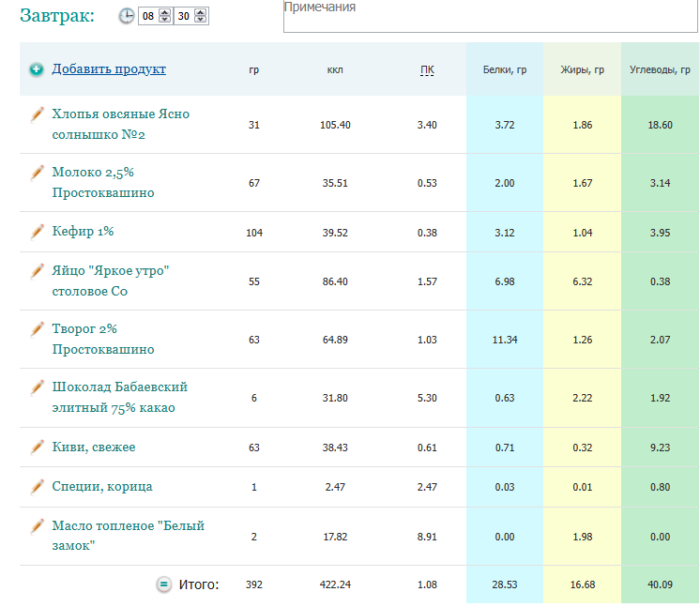Open product Хлопья овсяные Ясно солнышко №2
The height and width of the screenshot is (607, 700).
click(120, 124)
